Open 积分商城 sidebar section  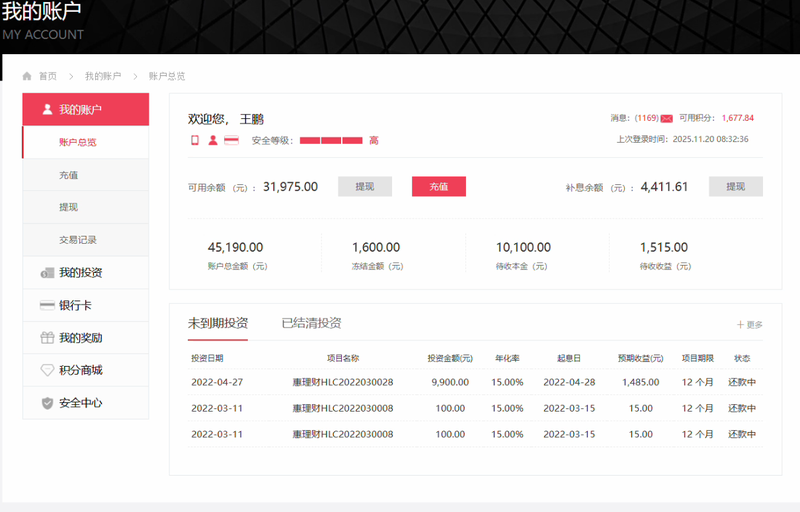tap(86, 370)
